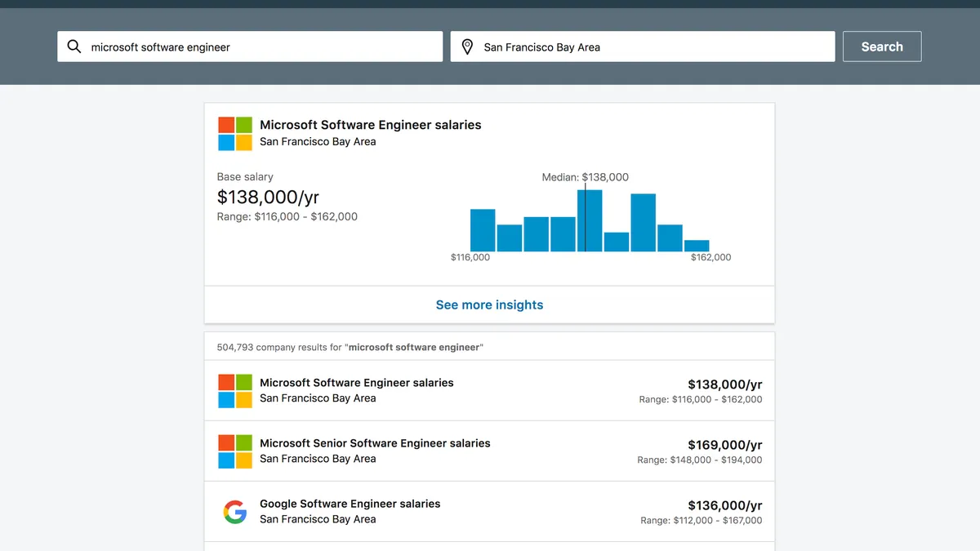Click the Range: $112,000 - $167,000 text
The height and width of the screenshot is (551, 980).
pyautogui.click(x=702, y=521)
